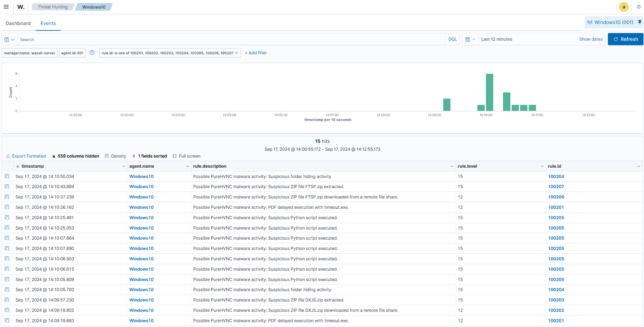Viewport: 644px width, 327px height.
Task: Inspect event at 14:10:05.700
Action: (x=7, y=290)
